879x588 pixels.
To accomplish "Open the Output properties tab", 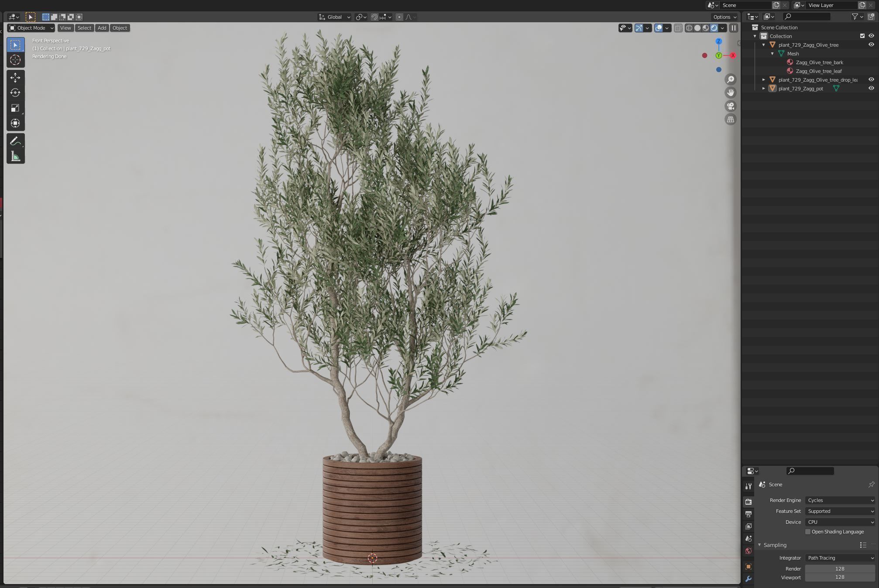I will [749, 514].
